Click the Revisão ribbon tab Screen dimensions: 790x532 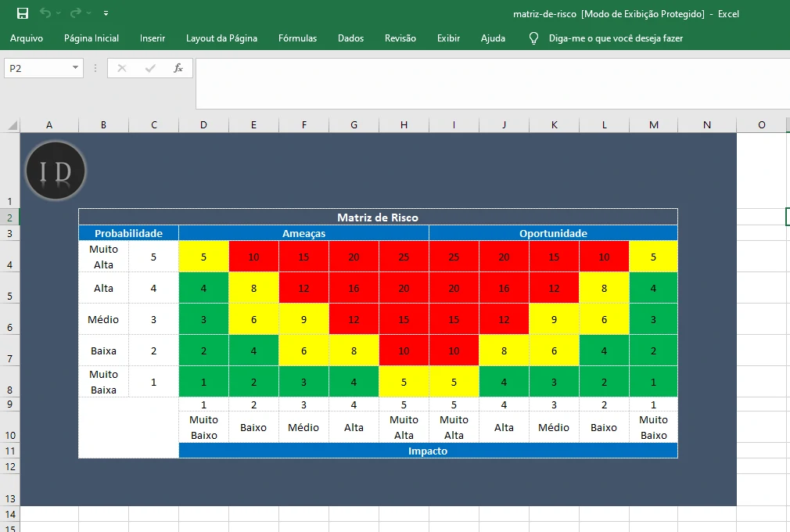click(400, 38)
